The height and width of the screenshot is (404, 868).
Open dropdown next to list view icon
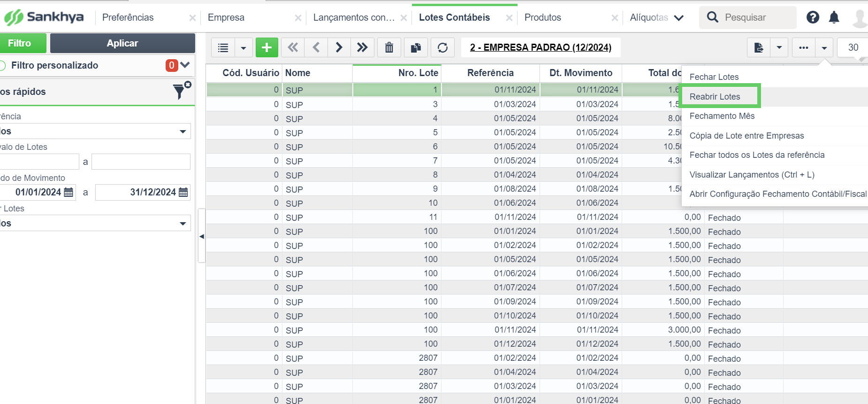click(244, 47)
